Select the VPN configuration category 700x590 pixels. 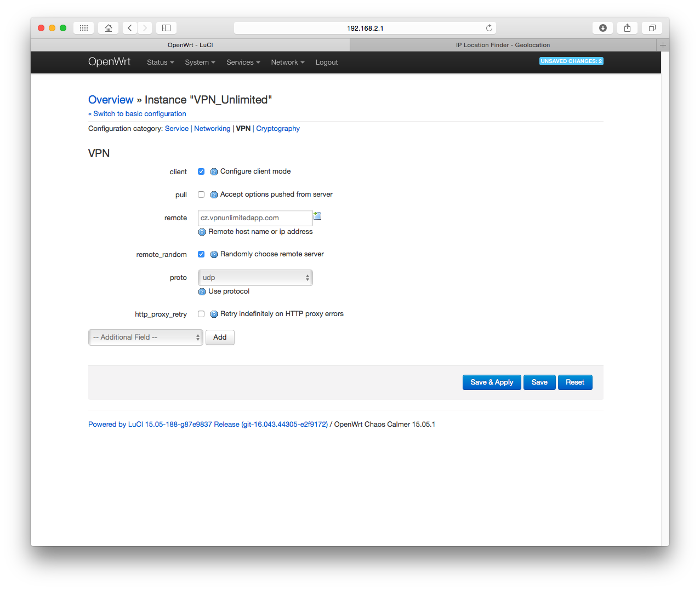tap(243, 129)
